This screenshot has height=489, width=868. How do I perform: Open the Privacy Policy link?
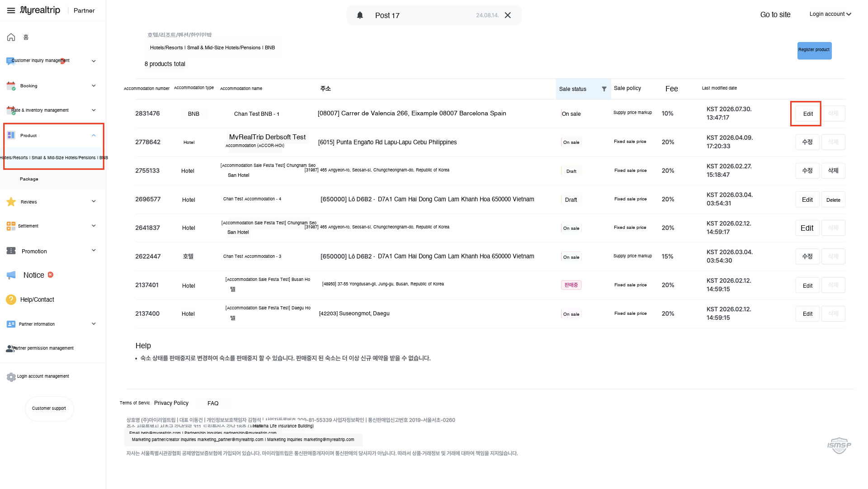(171, 403)
